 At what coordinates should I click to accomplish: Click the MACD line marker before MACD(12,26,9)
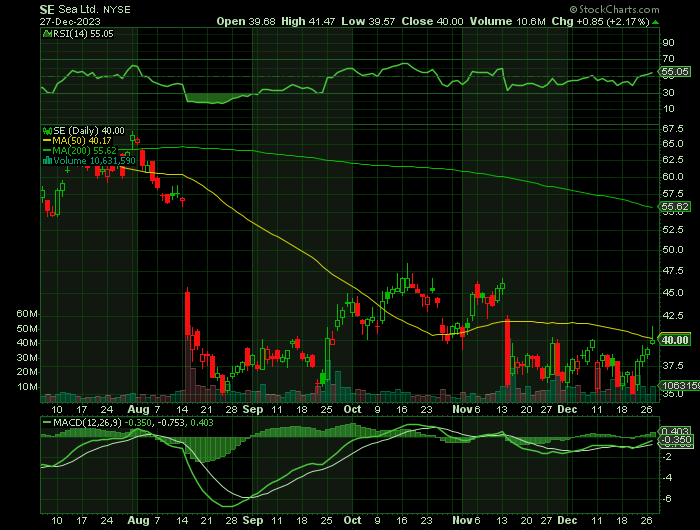(47, 422)
